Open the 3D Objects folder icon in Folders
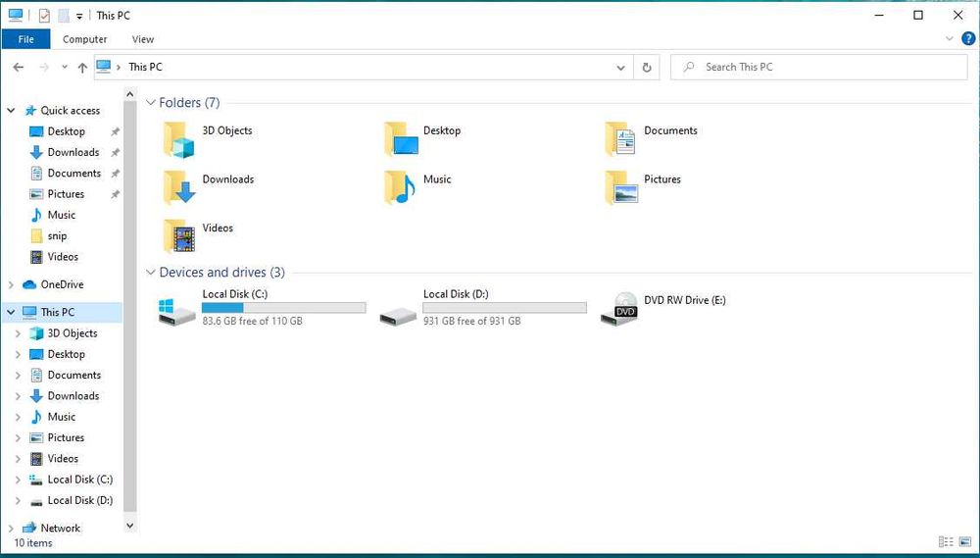The width and height of the screenshot is (980, 558). click(x=178, y=139)
